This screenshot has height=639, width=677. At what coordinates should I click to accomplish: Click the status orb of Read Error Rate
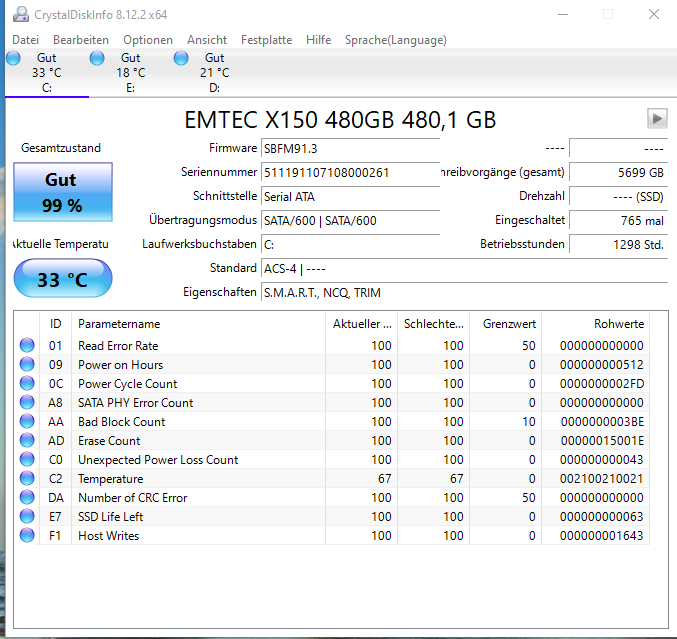tap(27, 345)
